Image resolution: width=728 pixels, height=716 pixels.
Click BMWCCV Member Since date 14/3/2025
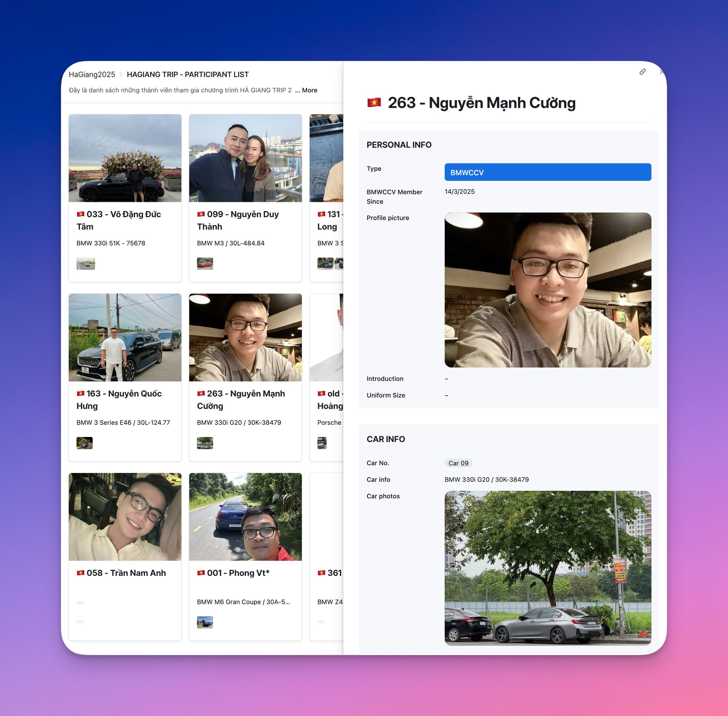pyautogui.click(x=459, y=191)
